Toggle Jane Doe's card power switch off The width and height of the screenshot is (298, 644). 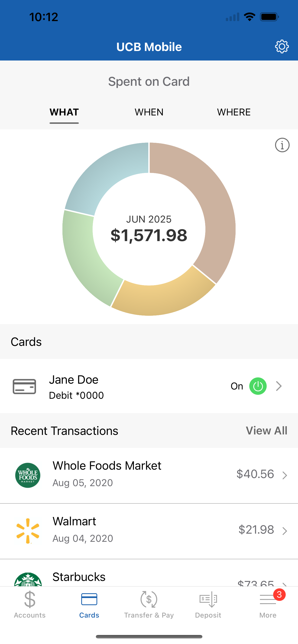tap(258, 386)
